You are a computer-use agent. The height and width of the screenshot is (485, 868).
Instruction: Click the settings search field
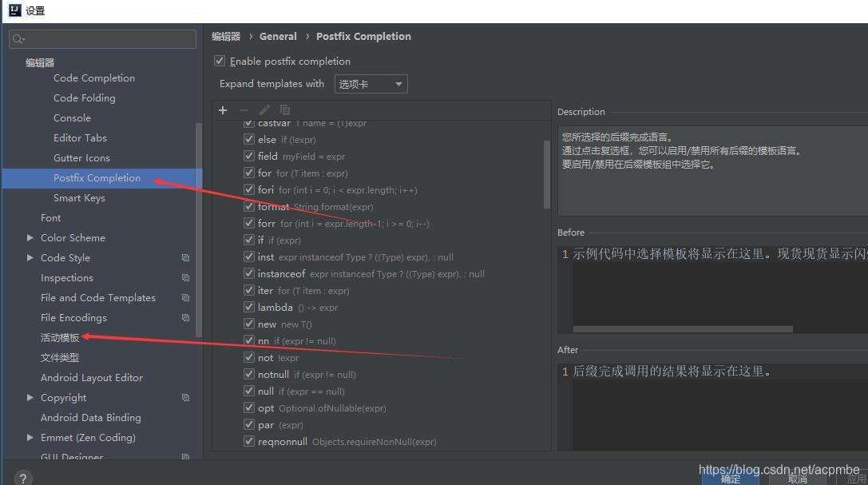[x=102, y=39]
